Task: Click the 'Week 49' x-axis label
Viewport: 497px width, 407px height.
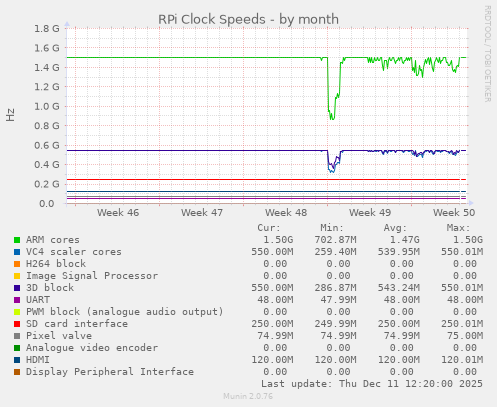Action: coord(370,213)
